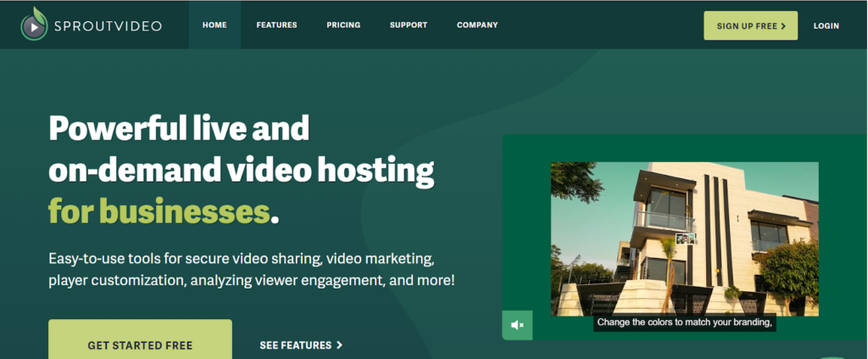Click the SproutVideo leaf play logo icon

34,25
